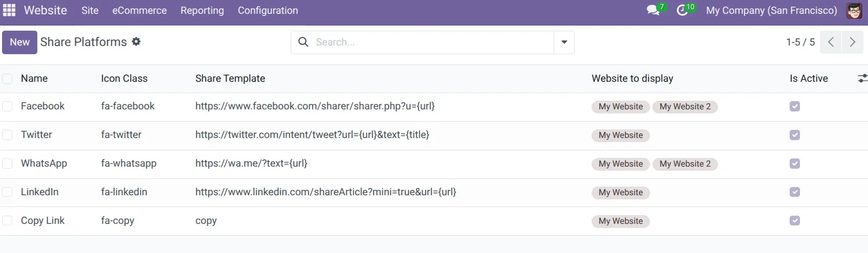Go to previous page arrow
Screen dimensions: 868x253
[831, 42]
